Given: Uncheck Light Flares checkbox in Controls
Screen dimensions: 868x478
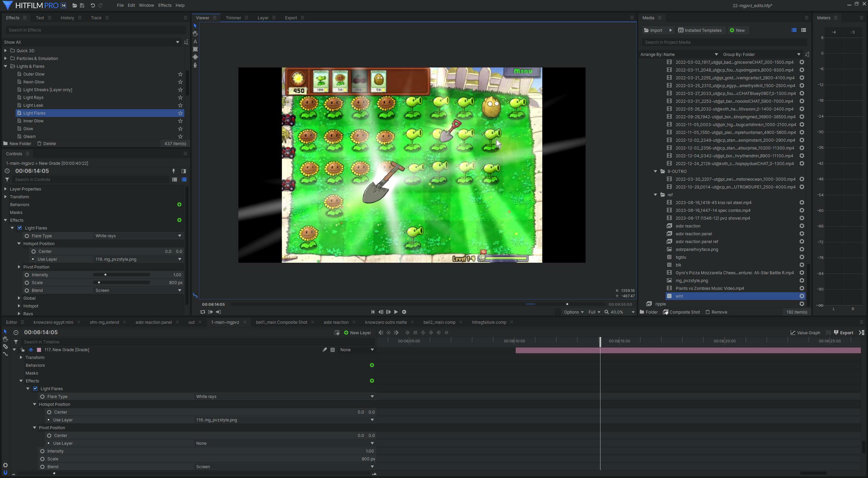Looking at the screenshot, I should click(x=20, y=228).
